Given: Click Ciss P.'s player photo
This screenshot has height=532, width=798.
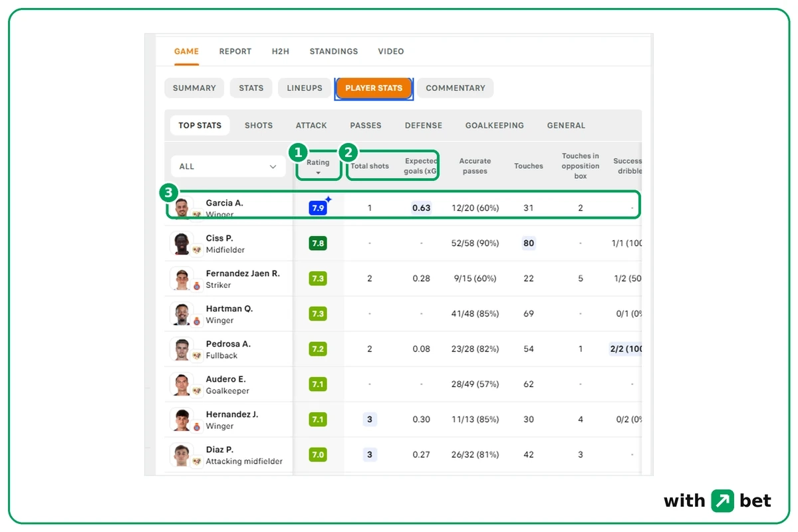Looking at the screenshot, I should click(182, 243).
